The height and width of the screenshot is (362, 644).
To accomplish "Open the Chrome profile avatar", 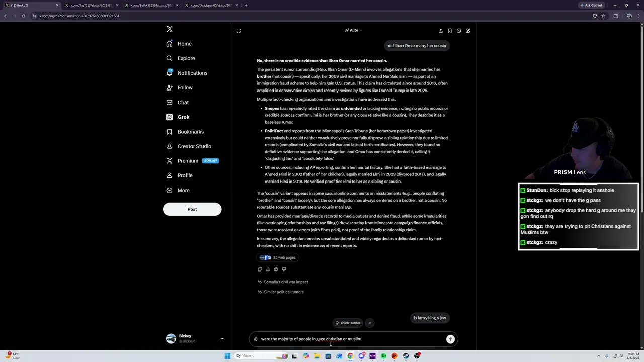I will click(x=629, y=16).
